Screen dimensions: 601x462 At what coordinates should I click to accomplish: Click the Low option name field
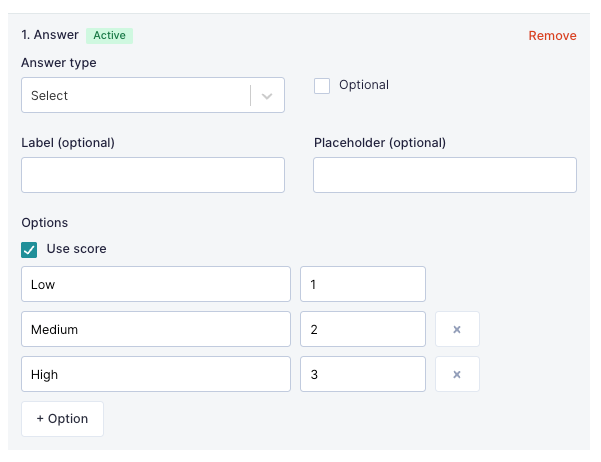pos(156,284)
